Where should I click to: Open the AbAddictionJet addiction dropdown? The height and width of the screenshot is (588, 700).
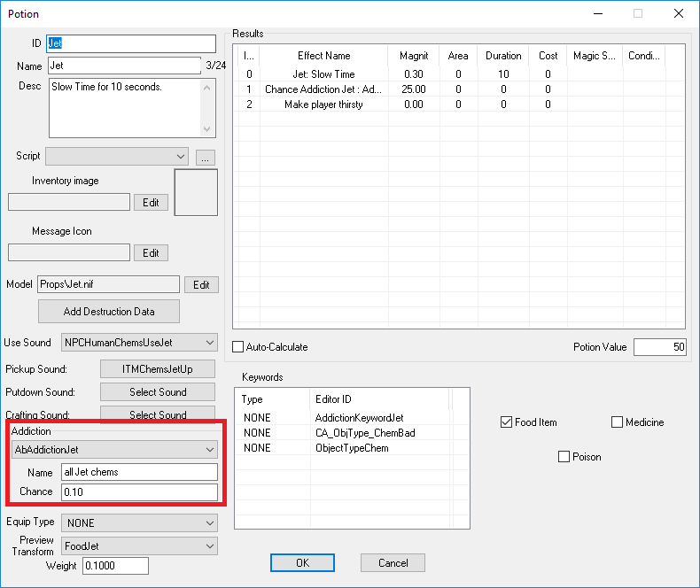tap(114, 449)
